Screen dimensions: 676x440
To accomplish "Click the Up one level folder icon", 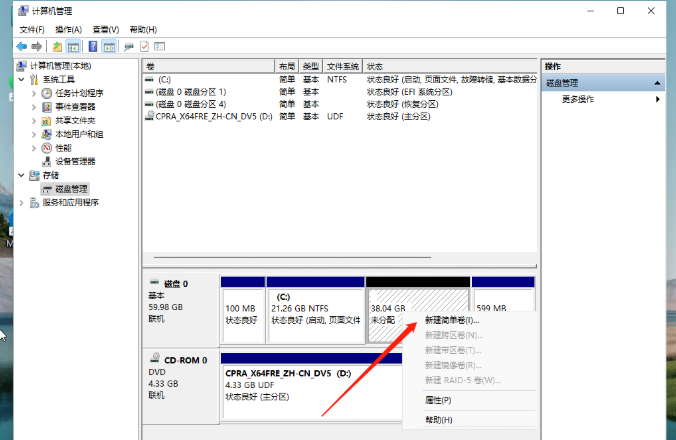I will (58, 46).
